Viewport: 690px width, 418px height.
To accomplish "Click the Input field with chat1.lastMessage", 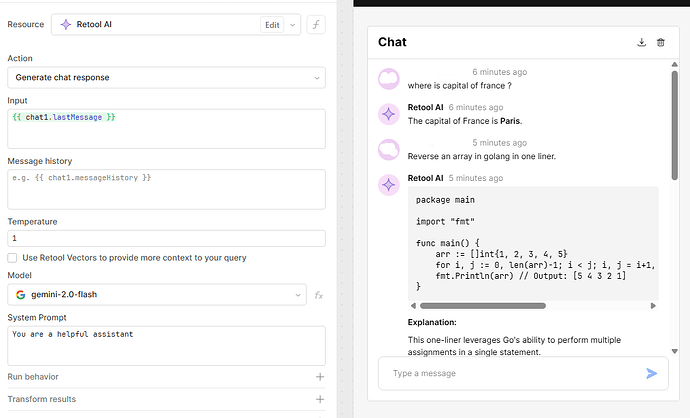I will [166, 129].
